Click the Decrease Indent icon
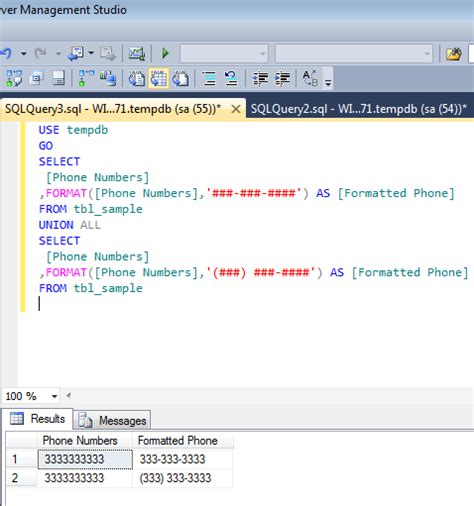This screenshot has width=474, height=506. point(260,78)
